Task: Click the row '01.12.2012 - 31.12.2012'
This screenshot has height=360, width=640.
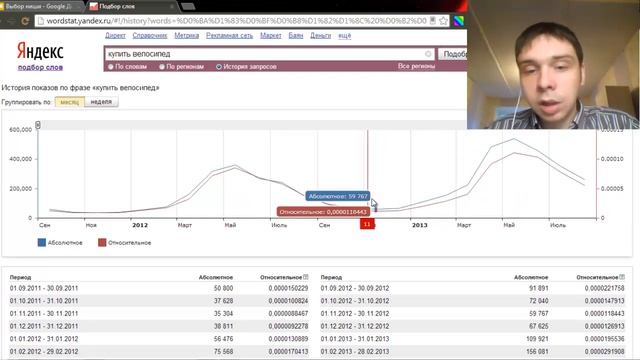Action: click(473, 326)
